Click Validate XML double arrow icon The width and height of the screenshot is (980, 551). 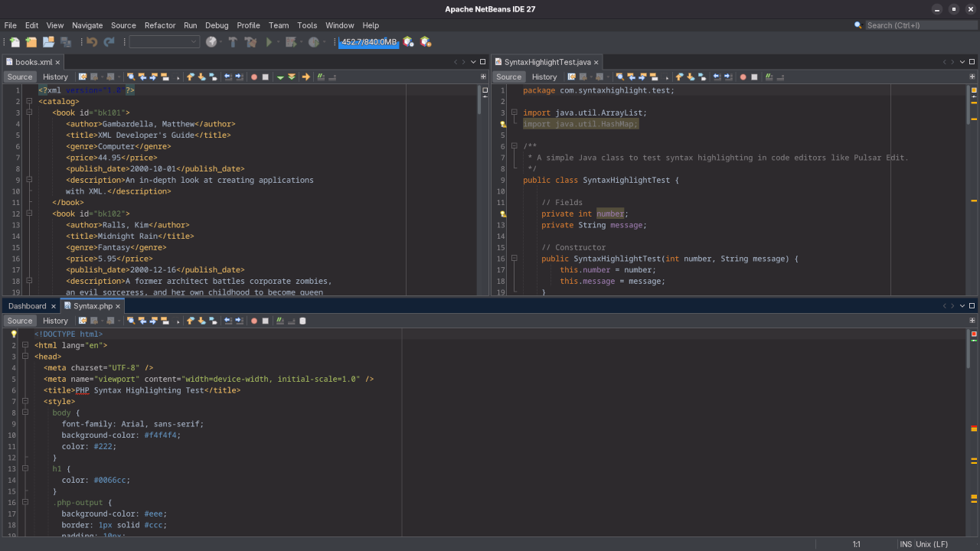pos(292,77)
